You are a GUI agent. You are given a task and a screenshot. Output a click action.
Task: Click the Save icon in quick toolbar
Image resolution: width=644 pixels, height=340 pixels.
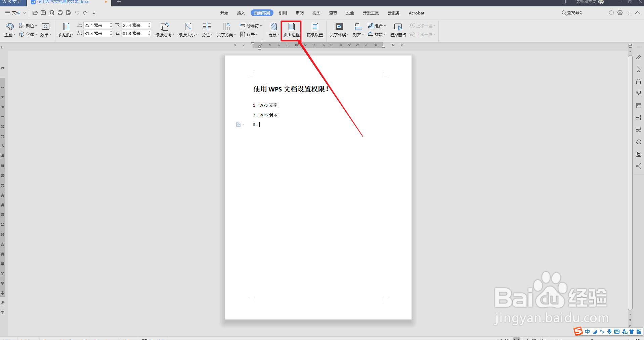point(43,13)
